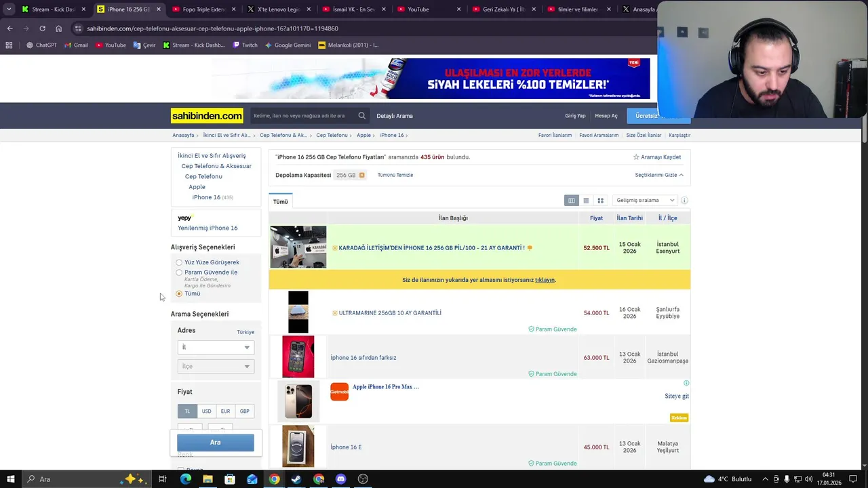The height and width of the screenshot is (488, 868).
Task: Open Karadağ İletişim listing thumbnail
Action: (x=298, y=247)
